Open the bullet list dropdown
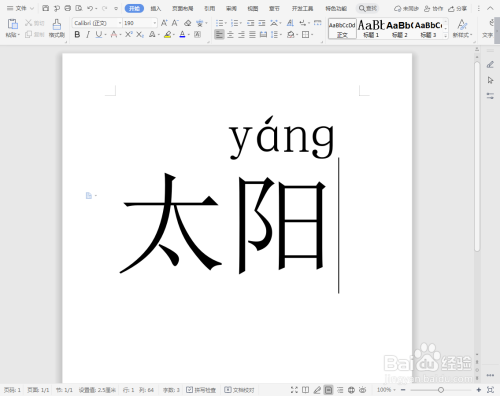This screenshot has height=396, width=500. point(226,23)
